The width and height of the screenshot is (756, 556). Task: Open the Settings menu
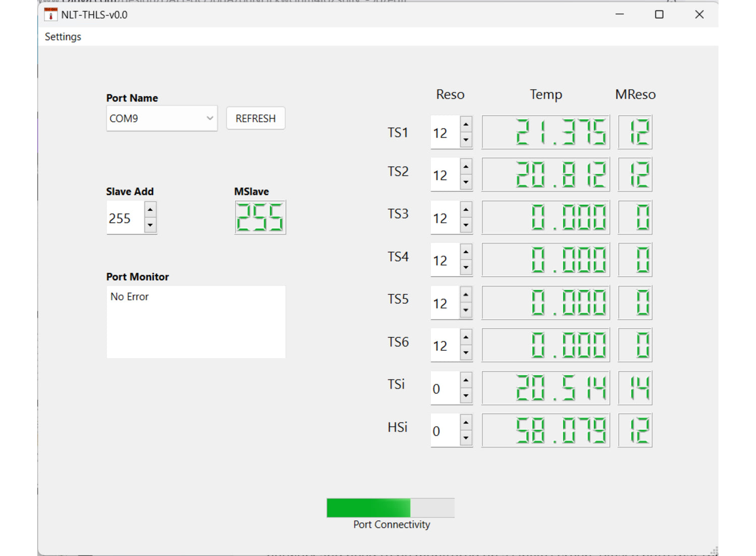[63, 37]
